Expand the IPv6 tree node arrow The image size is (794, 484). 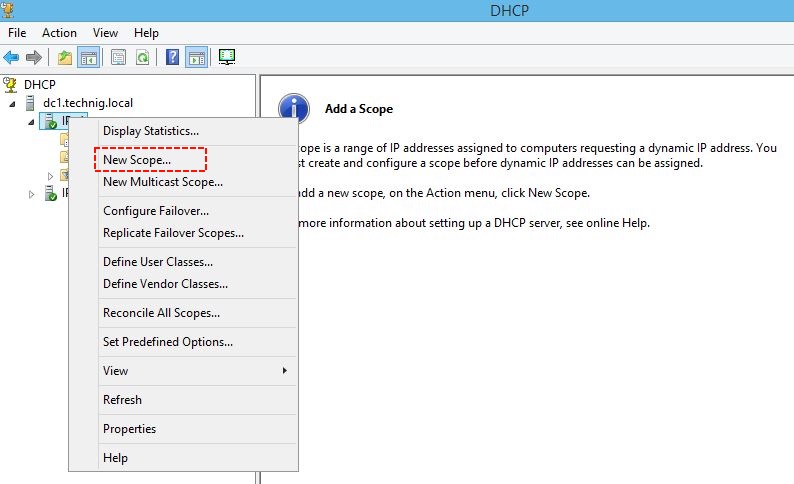tap(30, 194)
